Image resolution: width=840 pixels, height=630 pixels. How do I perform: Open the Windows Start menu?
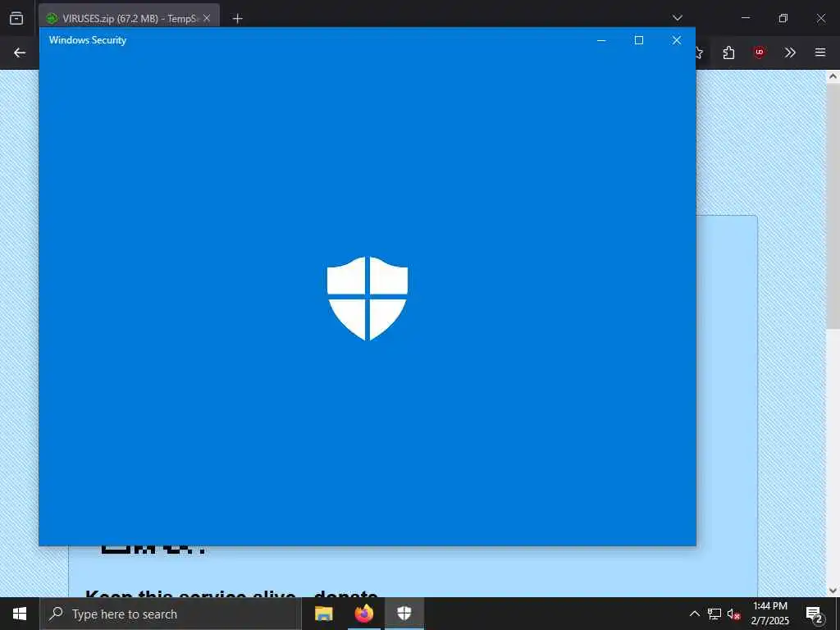(x=20, y=614)
